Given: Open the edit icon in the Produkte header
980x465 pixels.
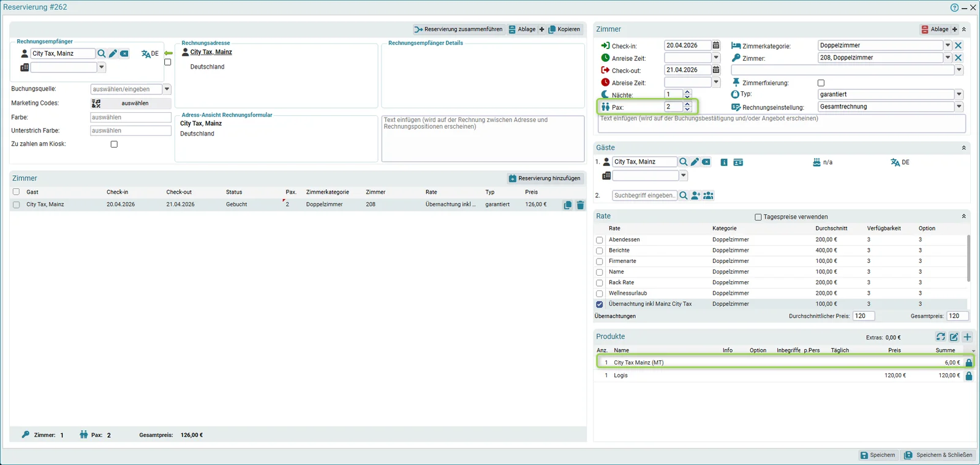Looking at the screenshot, I should (x=954, y=337).
